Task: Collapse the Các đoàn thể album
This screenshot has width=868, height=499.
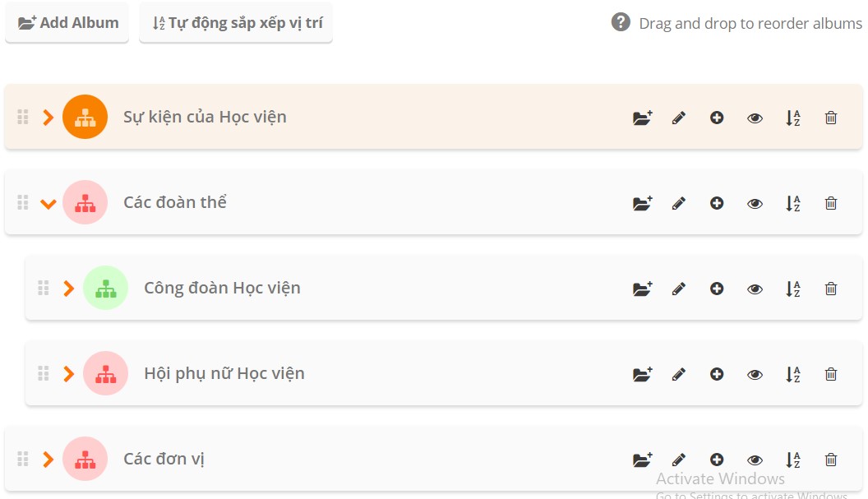Action: tap(48, 203)
